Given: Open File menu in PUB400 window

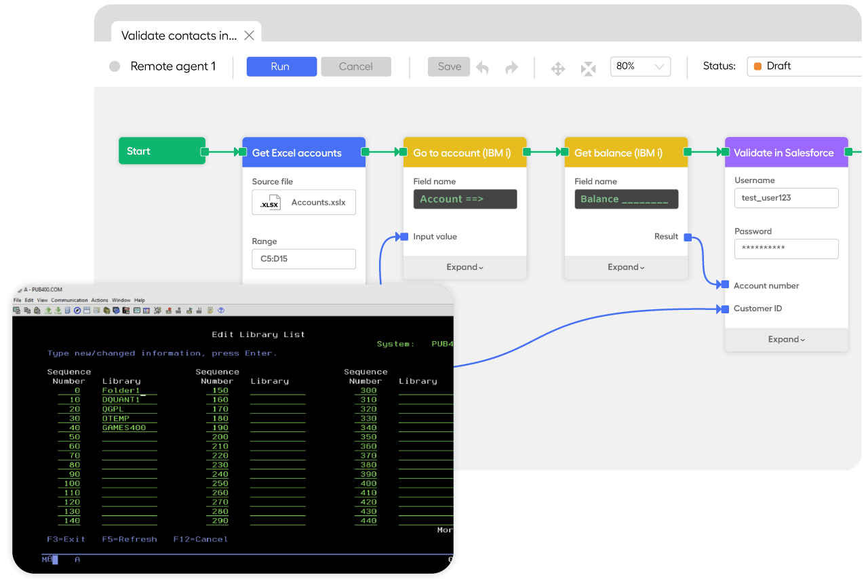Looking at the screenshot, I should click(x=17, y=300).
